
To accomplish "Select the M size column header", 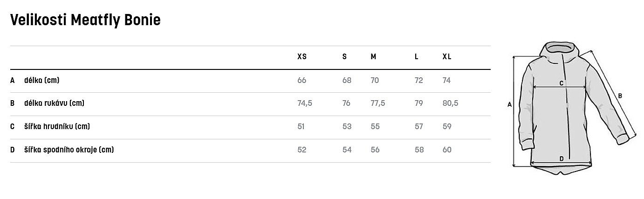I will pyautogui.click(x=373, y=57).
